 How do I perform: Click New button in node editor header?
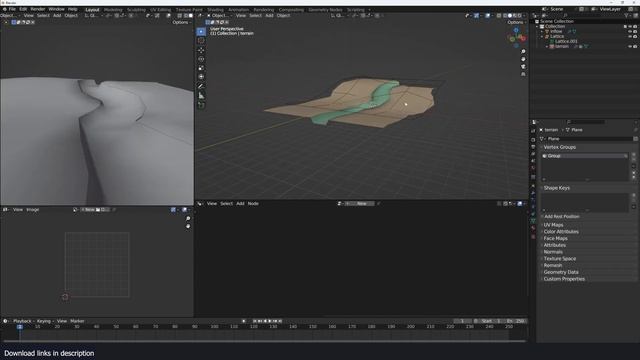tap(361, 204)
